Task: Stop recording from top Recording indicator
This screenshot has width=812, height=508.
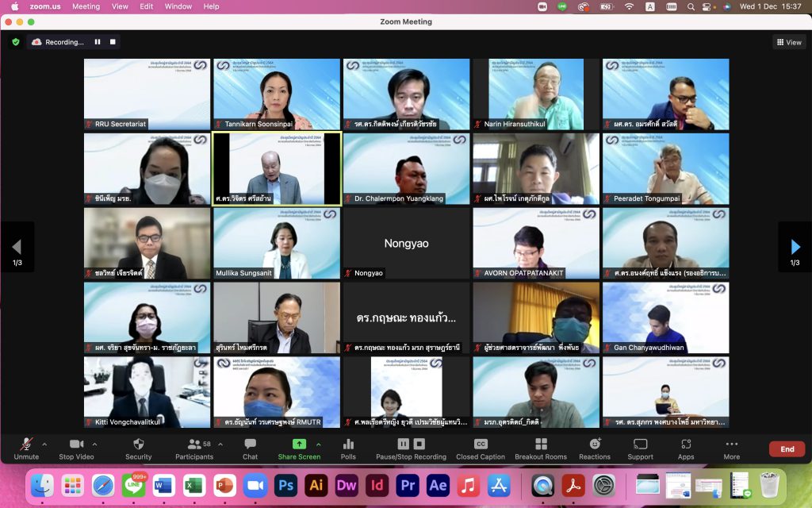Action: tap(113, 42)
